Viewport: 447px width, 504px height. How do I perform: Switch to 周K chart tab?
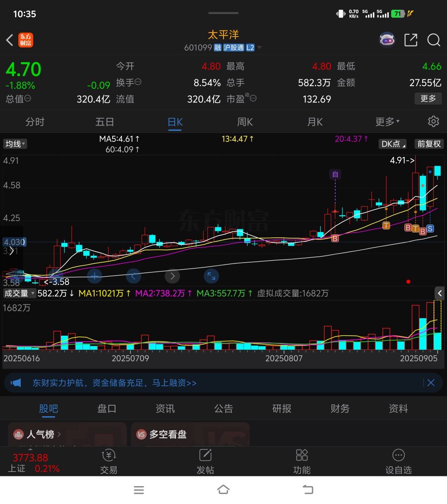click(245, 122)
